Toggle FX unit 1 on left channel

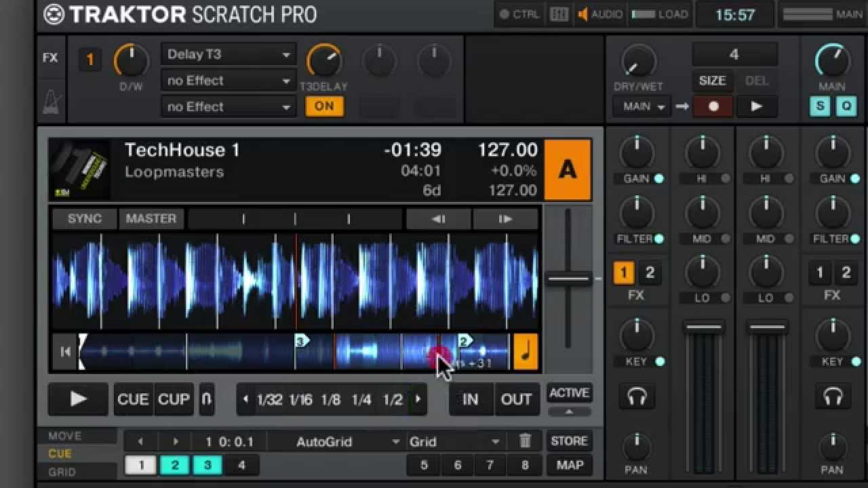(623, 273)
